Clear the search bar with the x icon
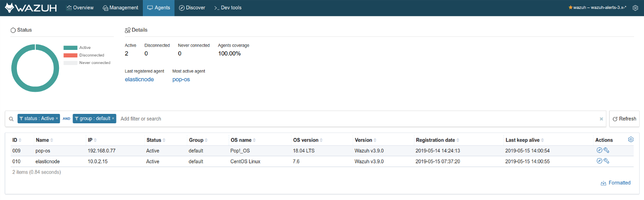This screenshot has width=644, height=200. [601, 119]
